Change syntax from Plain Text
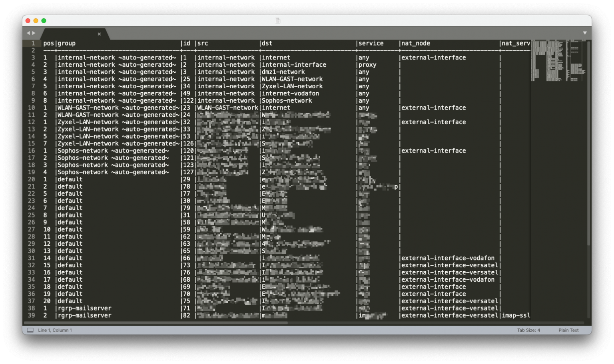 (x=568, y=330)
